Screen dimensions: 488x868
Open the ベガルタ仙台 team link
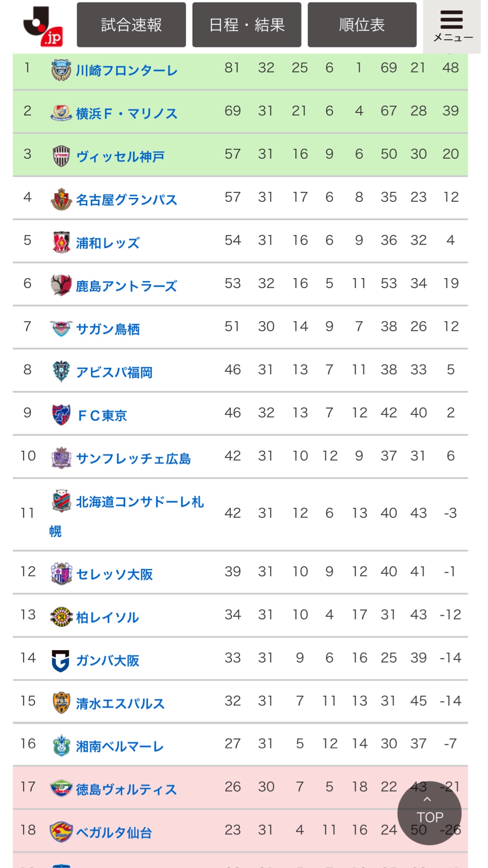click(x=114, y=832)
